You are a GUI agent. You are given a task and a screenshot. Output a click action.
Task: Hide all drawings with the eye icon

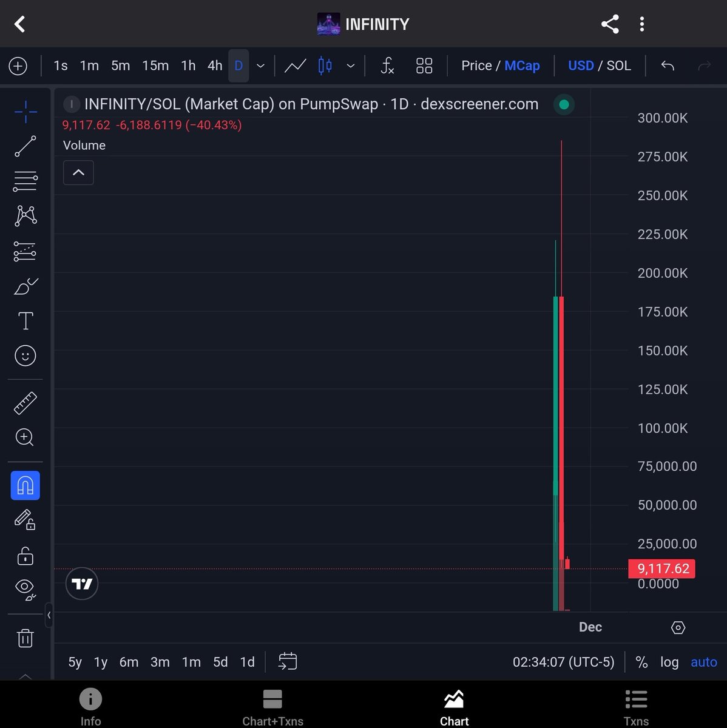pos(25,590)
